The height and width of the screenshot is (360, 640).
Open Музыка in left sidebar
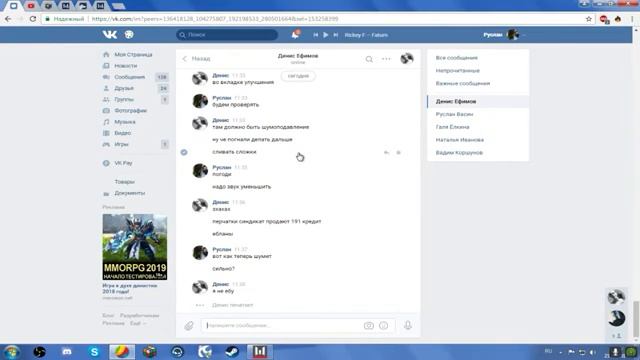coord(125,122)
